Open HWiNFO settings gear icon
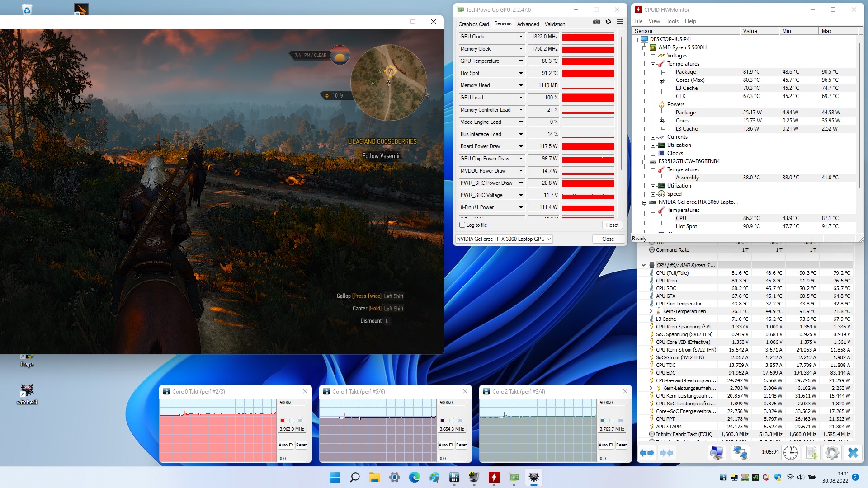The image size is (868, 488). (x=832, y=453)
